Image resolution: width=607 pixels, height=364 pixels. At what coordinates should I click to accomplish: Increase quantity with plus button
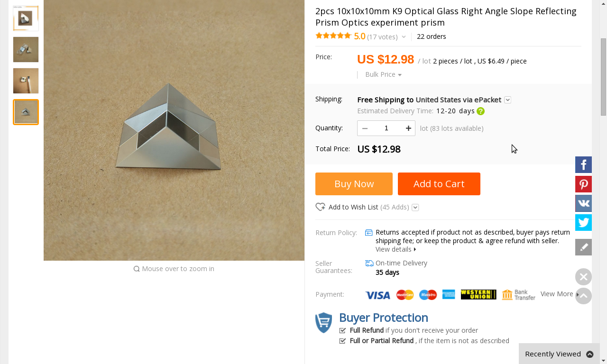408,128
